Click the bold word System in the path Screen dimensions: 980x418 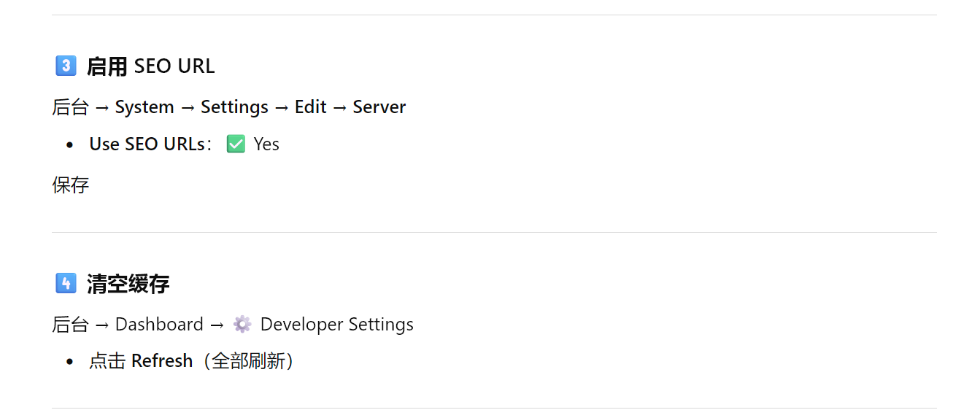pos(144,107)
